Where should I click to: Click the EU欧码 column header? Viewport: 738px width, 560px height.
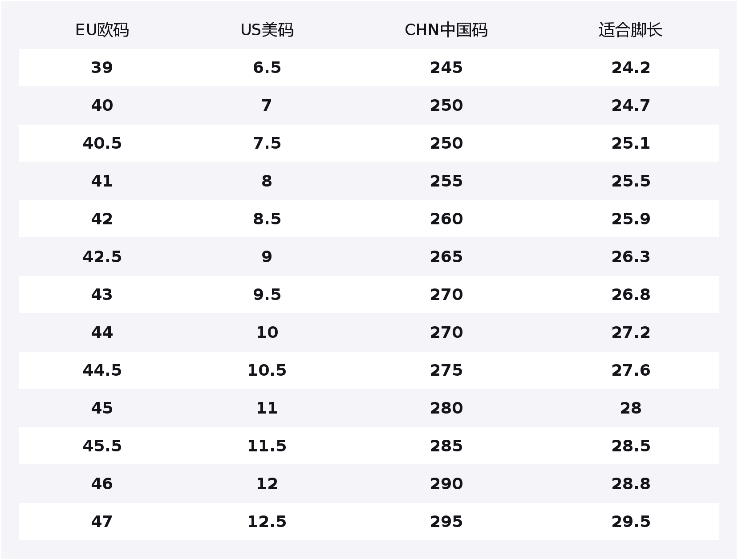(102, 30)
